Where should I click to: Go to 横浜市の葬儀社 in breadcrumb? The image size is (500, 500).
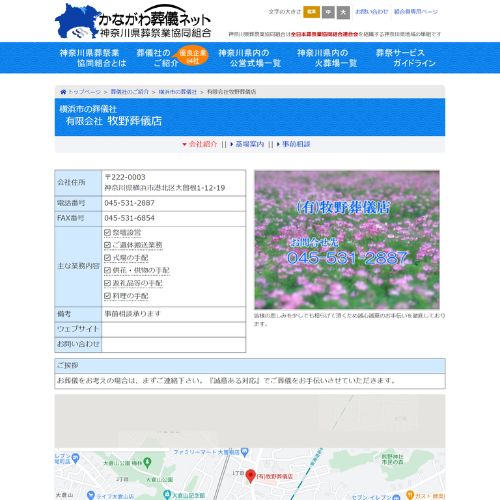[x=177, y=92]
